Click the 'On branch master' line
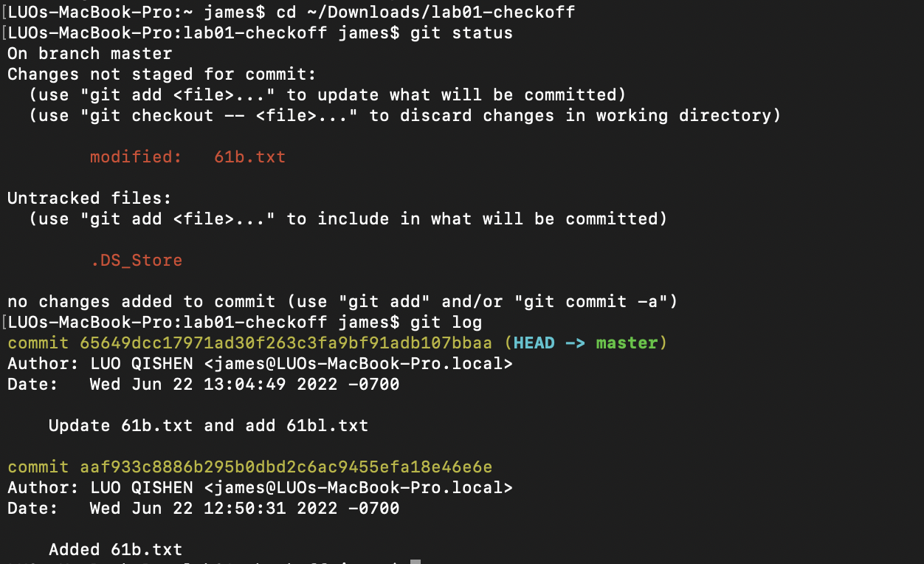This screenshot has height=564, width=924. pos(89,54)
